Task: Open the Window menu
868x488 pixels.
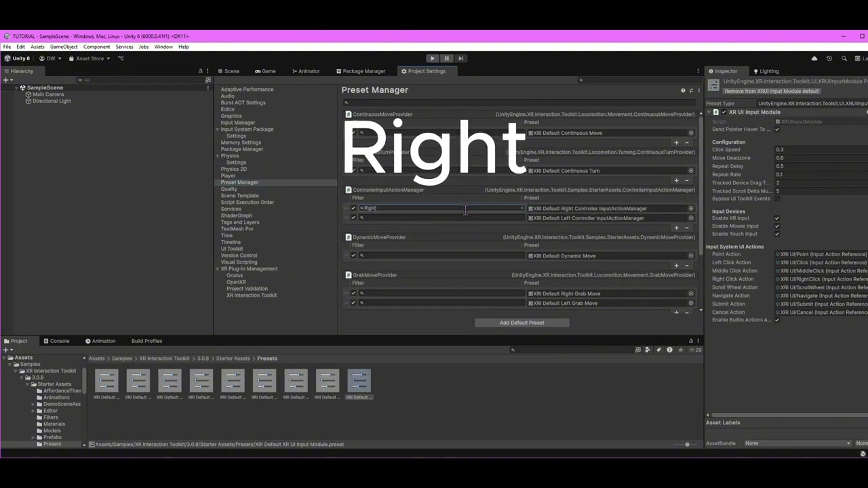Action: (x=163, y=47)
